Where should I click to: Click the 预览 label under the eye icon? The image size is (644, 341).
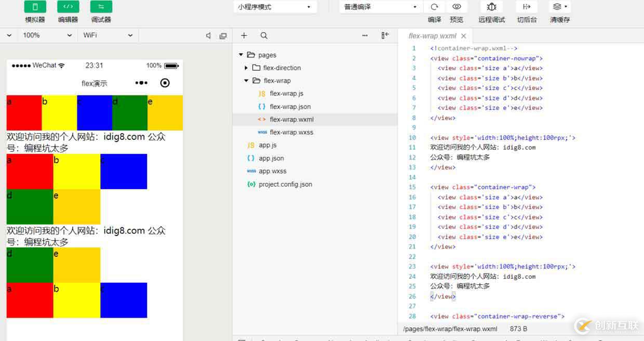coord(457,20)
